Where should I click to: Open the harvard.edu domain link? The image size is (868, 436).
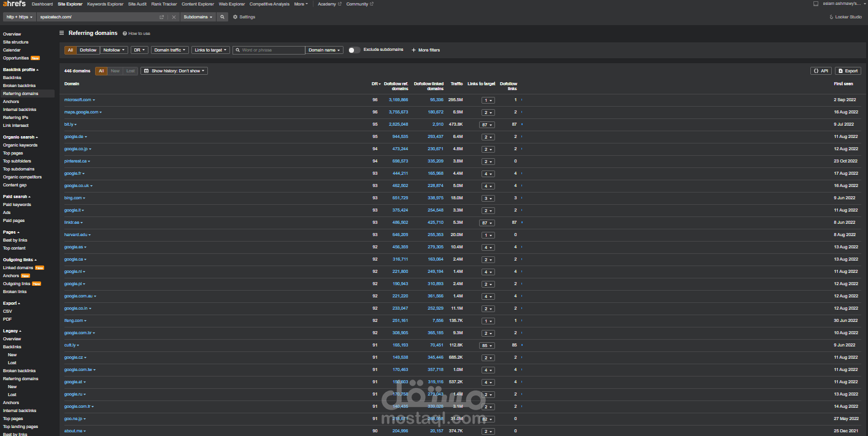[x=75, y=235]
